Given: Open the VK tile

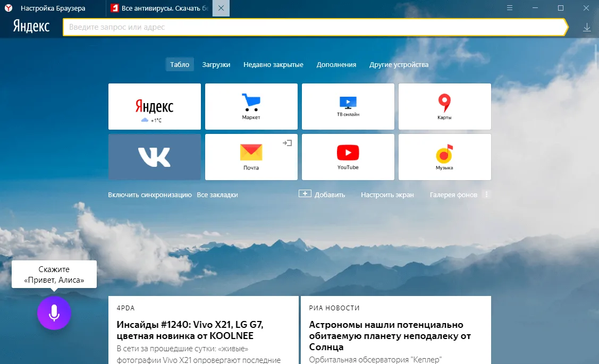Looking at the screenshot, I should tap(154, 157).
